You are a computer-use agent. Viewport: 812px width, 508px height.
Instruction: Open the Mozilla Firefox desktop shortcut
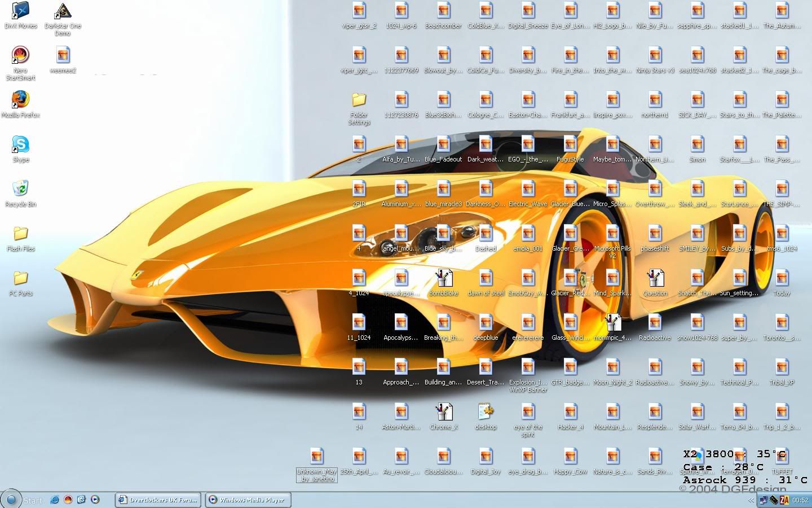pyautogui.click(x=20, y=100)
